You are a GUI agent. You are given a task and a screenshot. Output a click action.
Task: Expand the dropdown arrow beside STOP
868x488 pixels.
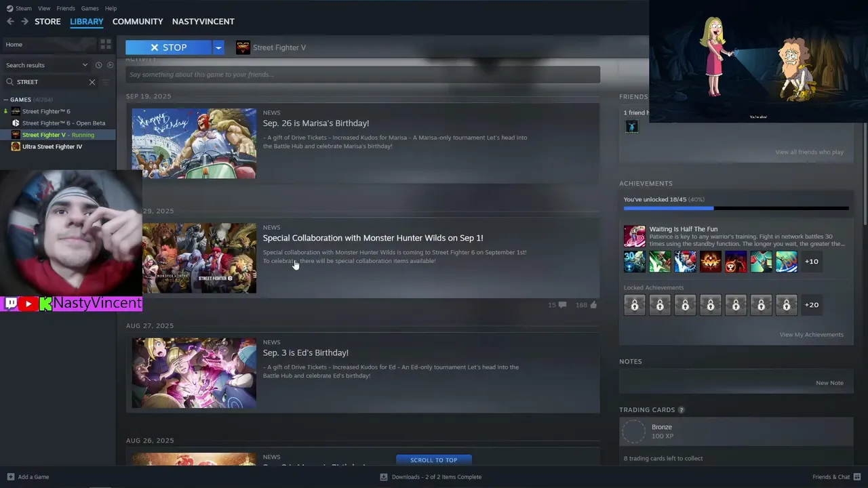point(218,47)
